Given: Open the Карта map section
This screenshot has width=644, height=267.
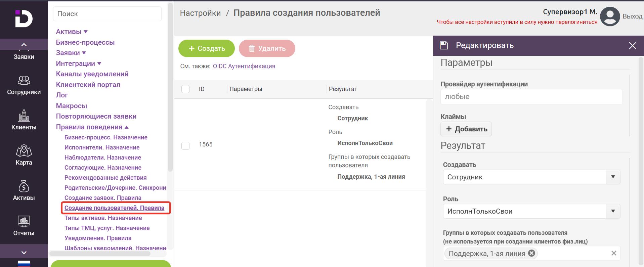Looking at the screenshot, I should 24,155.
